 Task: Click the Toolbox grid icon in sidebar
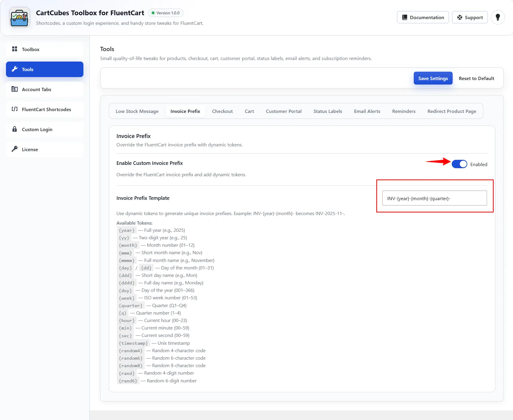coord(14,49)
